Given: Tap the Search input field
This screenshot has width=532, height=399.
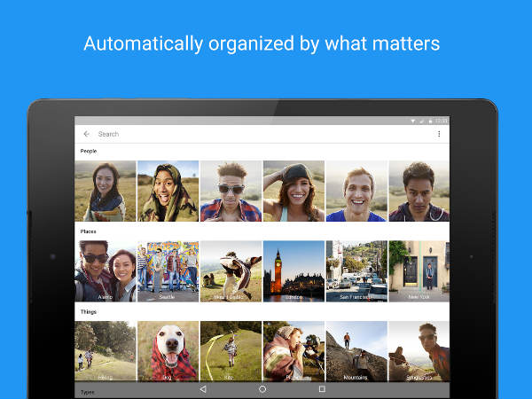Looking at the screenshot, I should point(257,134).
